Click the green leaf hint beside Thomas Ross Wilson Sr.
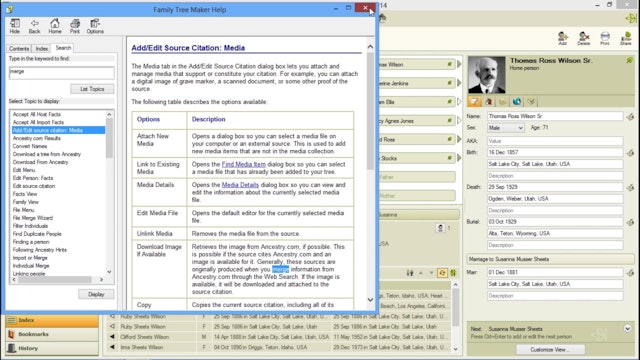640x360 pixels. [630, 60]
